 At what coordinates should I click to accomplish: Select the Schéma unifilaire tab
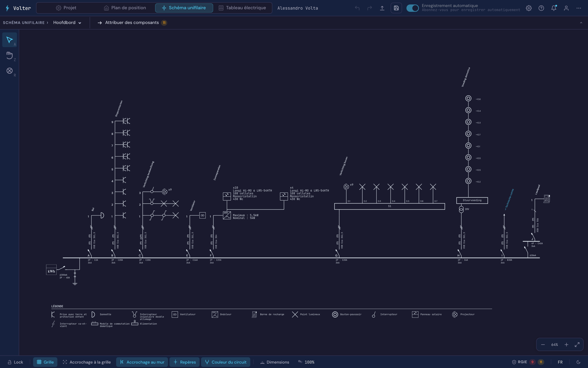[x=184, y=8]
